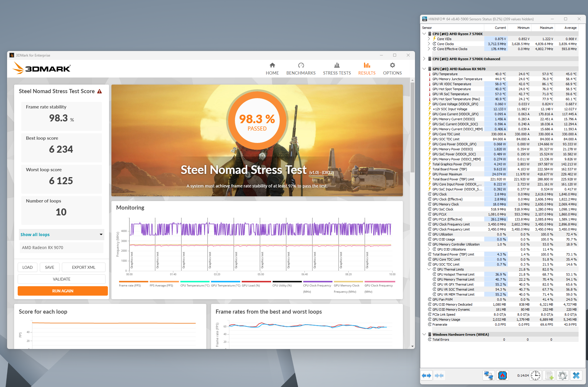Open HWiNFO remote network monitoring icon

pos(488,376)
